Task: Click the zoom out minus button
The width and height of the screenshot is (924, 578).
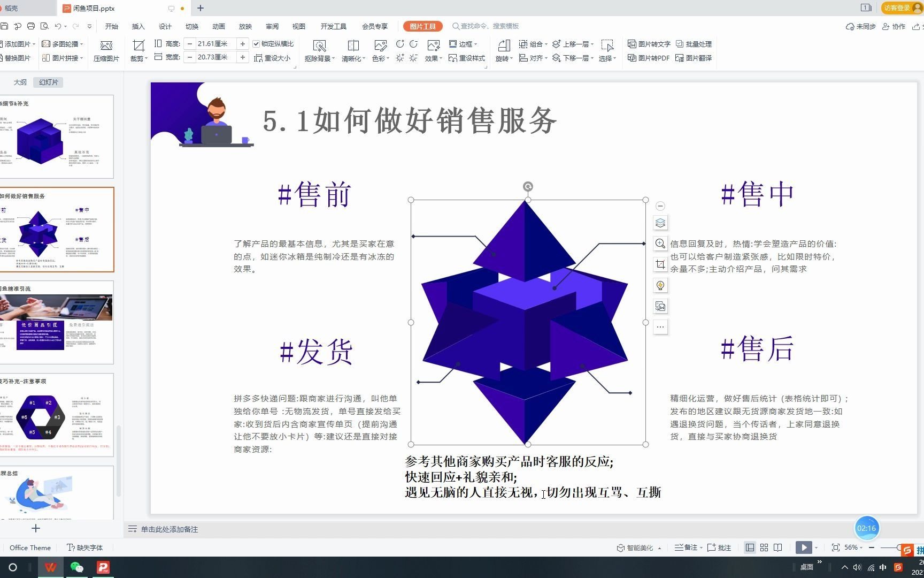Action: pyautogui.click(x=872, y=547)
